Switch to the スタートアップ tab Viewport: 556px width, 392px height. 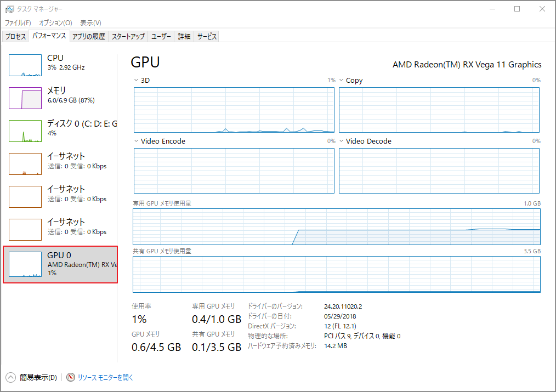(127, 36)
